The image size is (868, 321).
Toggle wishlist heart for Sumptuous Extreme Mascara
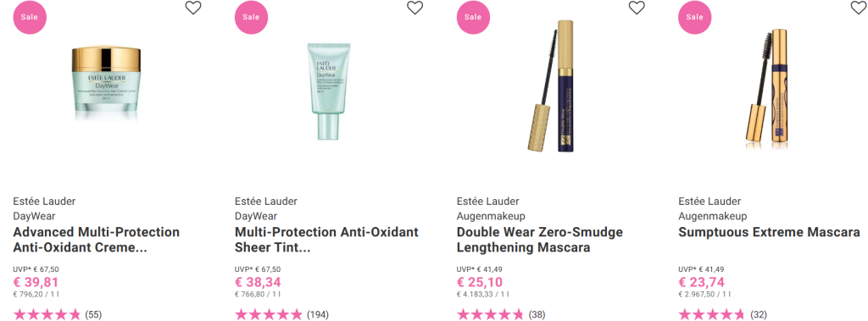(859, 8)
